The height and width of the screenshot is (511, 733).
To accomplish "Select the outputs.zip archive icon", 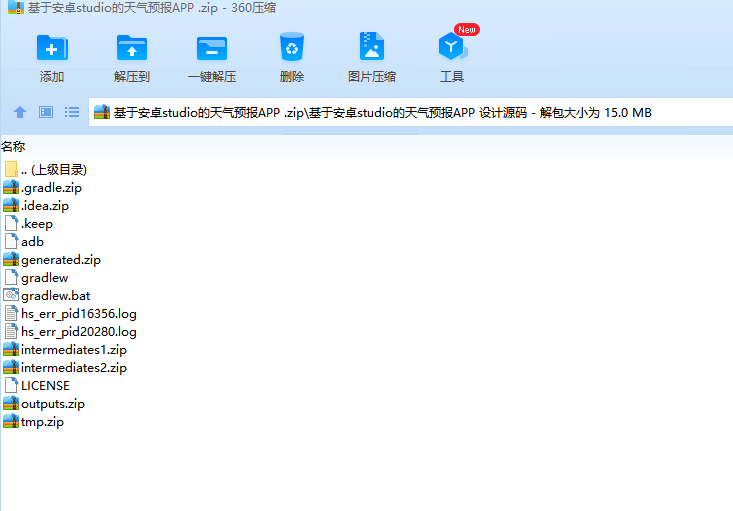I will [x=11, y=403].
